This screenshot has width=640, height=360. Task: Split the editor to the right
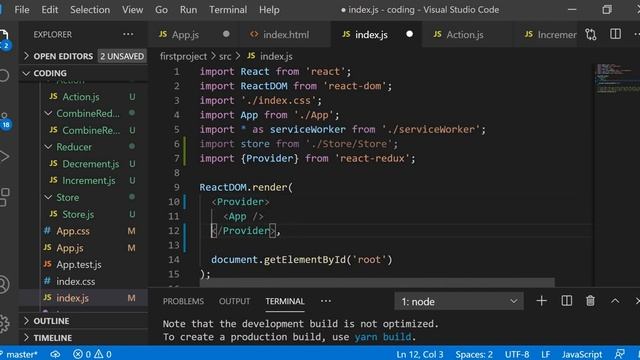[616, 34]
